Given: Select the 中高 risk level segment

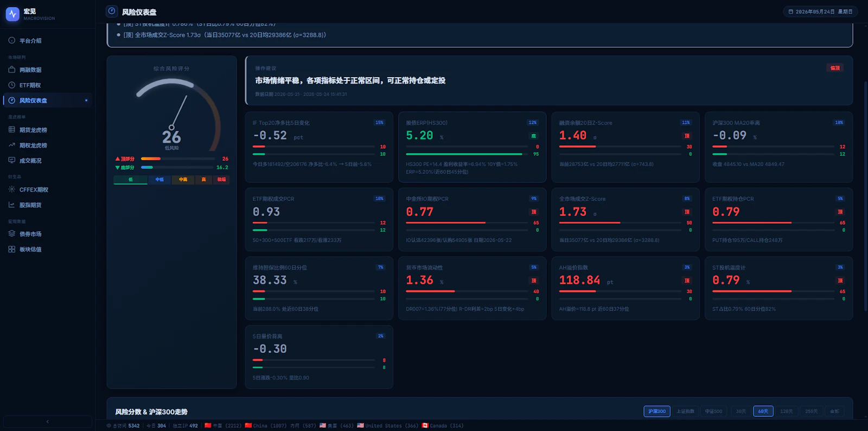Looking at the screenshot, I should coord(183,180).
